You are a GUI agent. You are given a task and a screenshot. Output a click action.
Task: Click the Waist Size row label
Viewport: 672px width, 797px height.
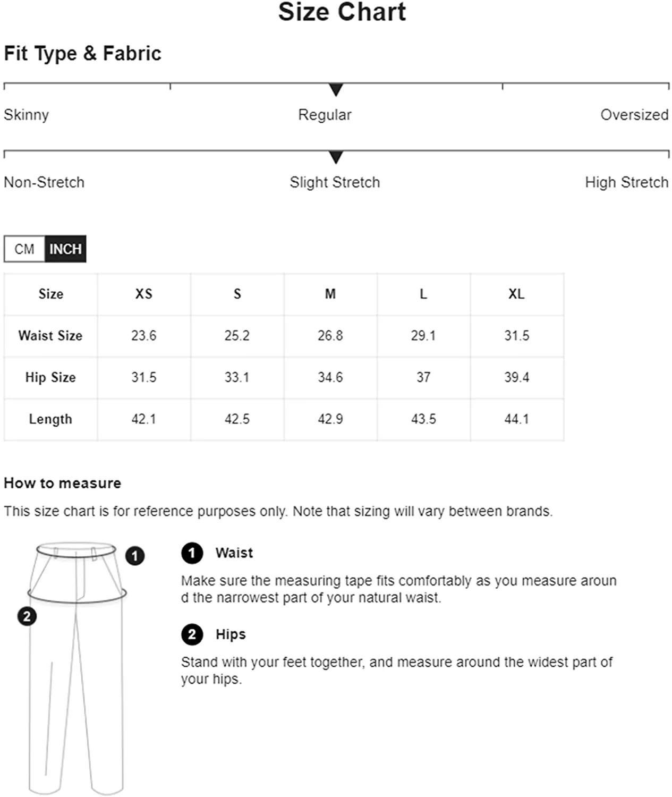click(50, 336)
